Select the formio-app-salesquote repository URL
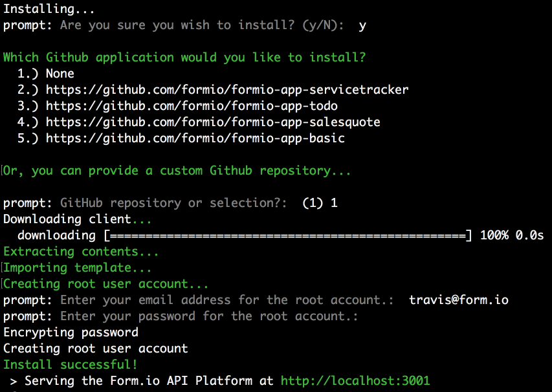552x392 pixels. 213,122
